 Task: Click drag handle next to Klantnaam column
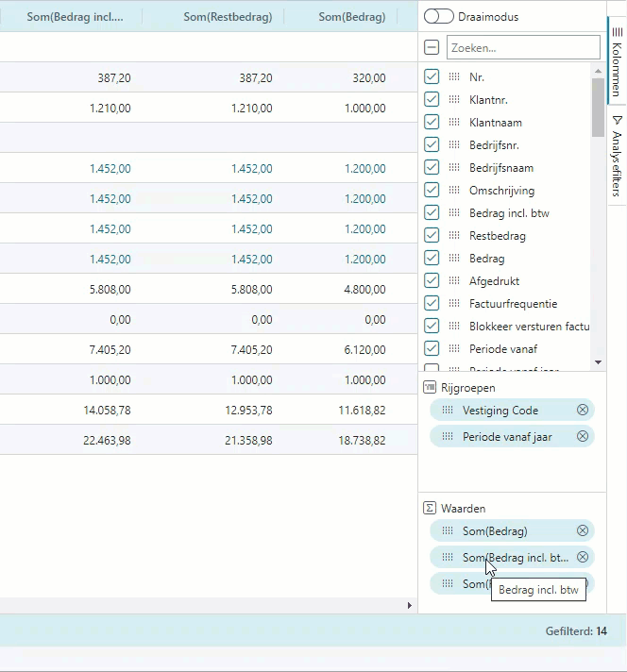(454, 123)
